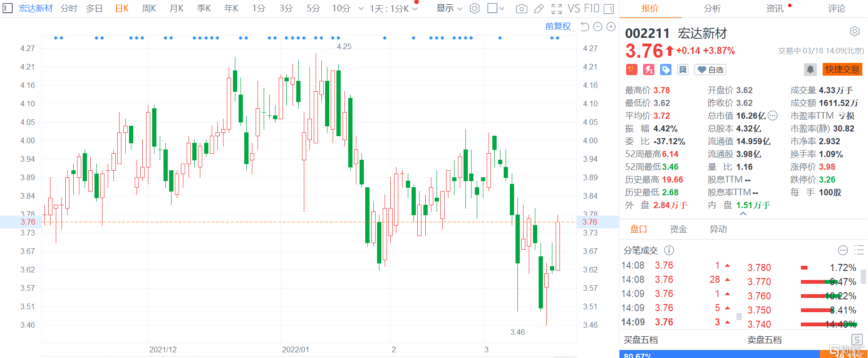Click the 快捷交易 quick trade button
Viewport: 868px width, 358px height.
842,70
